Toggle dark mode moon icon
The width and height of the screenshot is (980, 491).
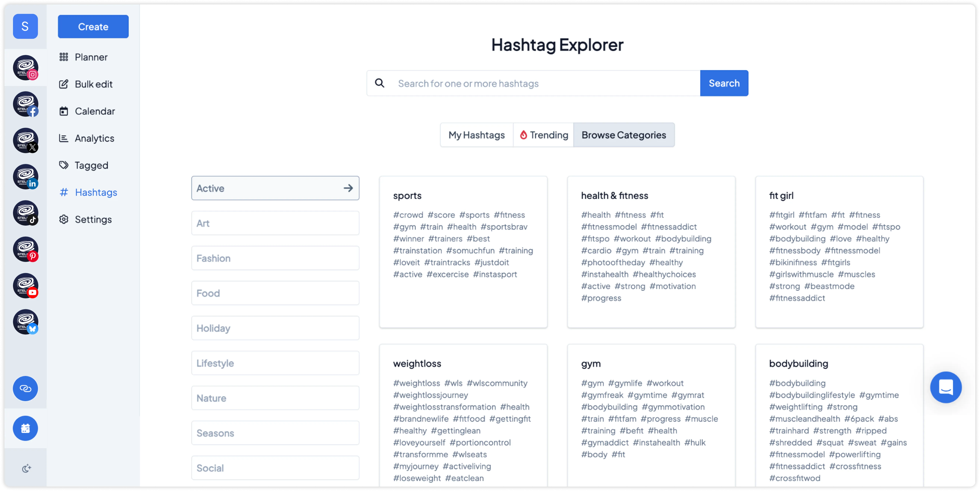click(26, 468)
